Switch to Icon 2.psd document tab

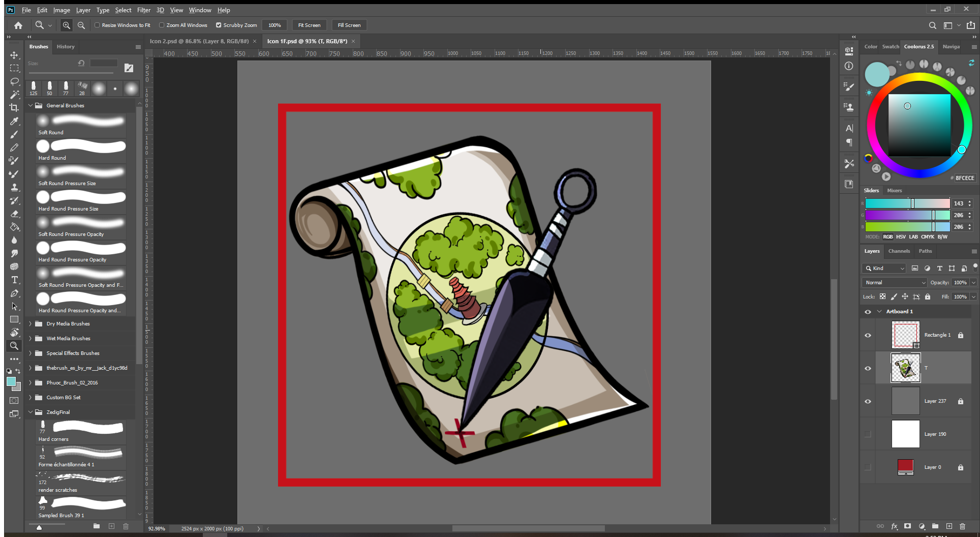pyautogui.click(x=199, y=41)
